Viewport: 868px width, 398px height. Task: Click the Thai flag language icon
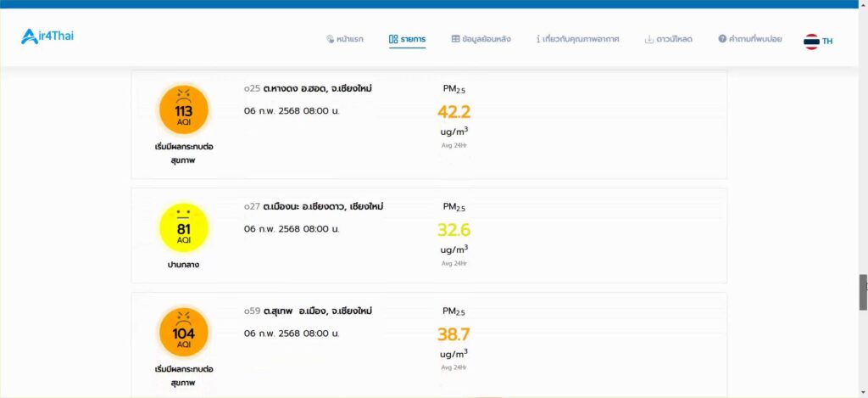[811, 41]
